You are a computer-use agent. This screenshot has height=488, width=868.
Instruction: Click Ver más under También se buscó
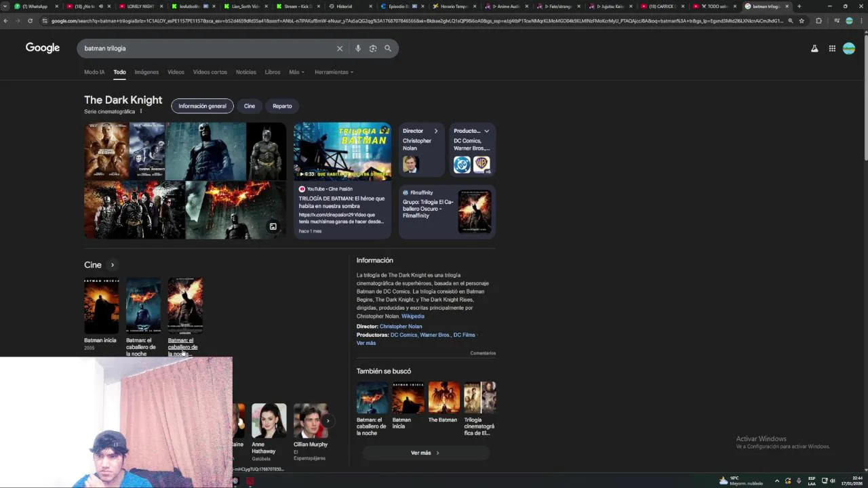pyautogui.click(x=425, y=453)
